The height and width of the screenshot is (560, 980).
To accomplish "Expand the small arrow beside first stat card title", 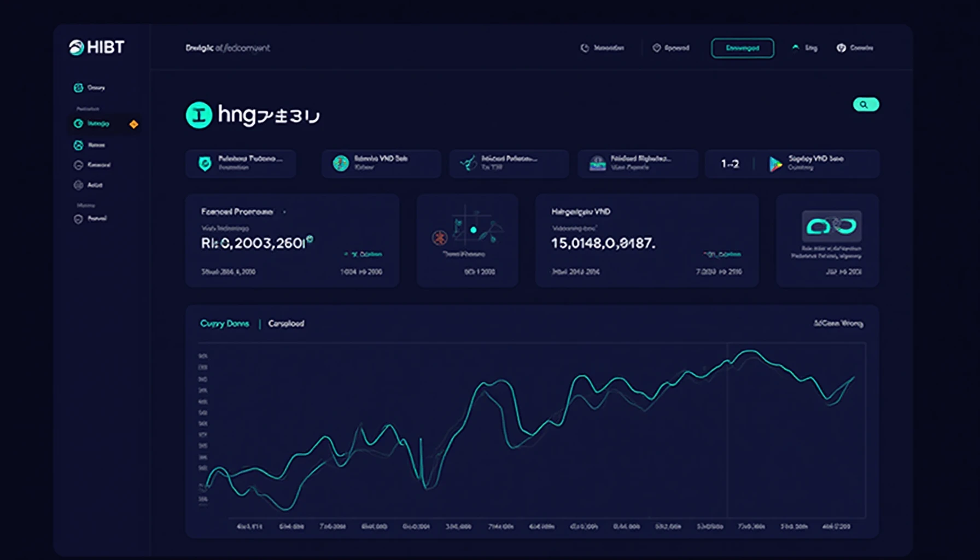I will click(x=284, y=212).
